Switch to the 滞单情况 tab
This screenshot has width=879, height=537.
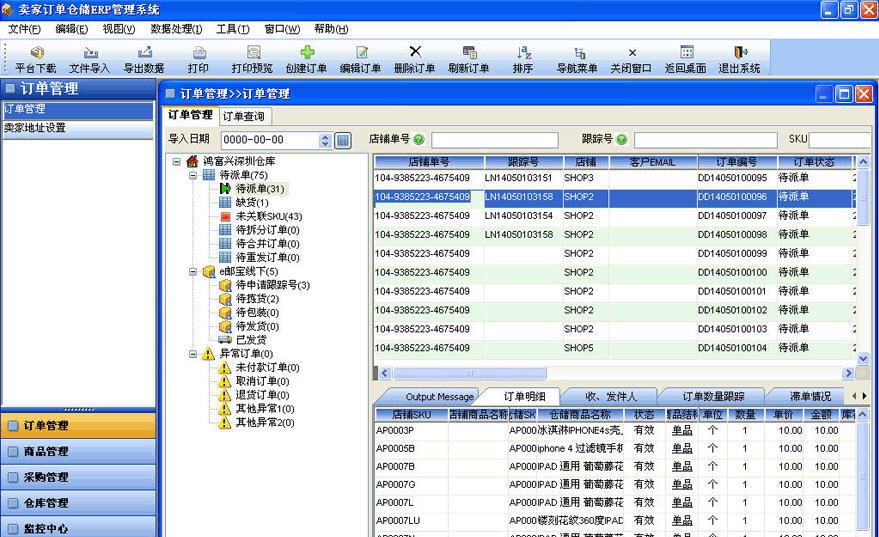pyautogui.click(x=811, y=396)
